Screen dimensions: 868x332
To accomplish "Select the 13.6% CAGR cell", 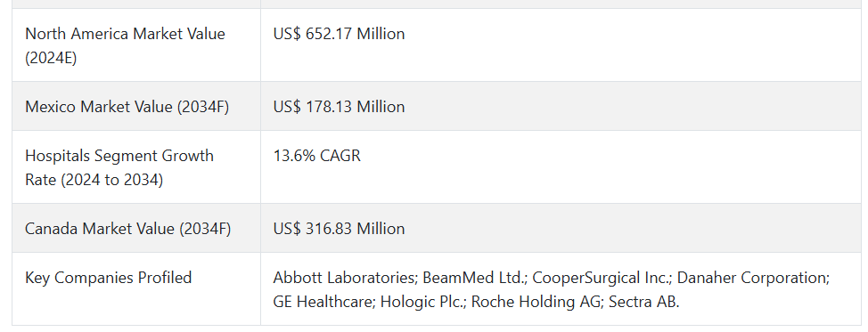I will point(316,156).
